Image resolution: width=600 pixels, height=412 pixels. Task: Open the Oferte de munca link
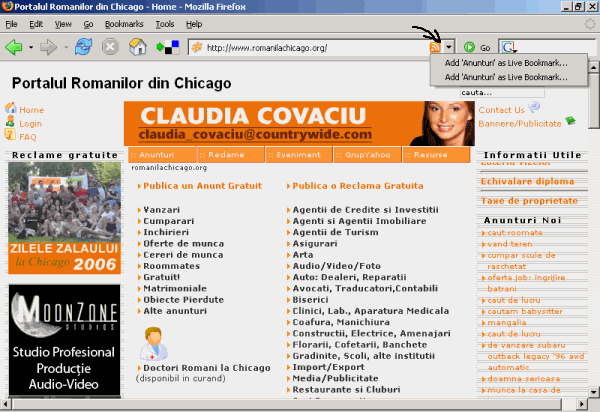pyautogui.click(x=183, y=243)
